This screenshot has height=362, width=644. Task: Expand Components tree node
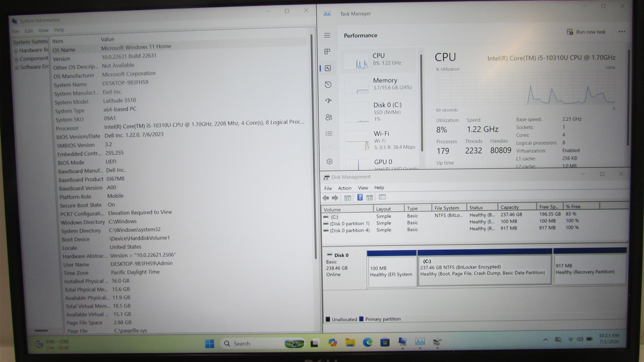coord(17,59)
